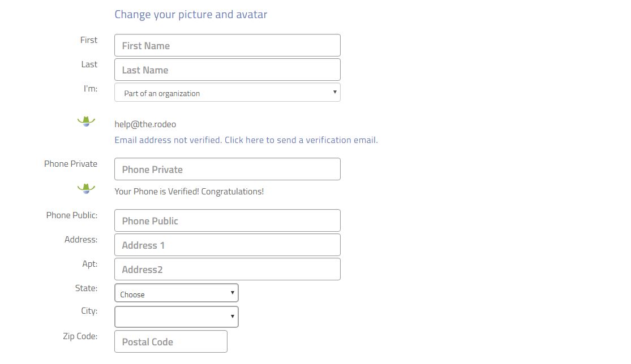Click the cowboy hat icon beside phone verified message
This screenshot has height=364, width=631.
point(86,188)
